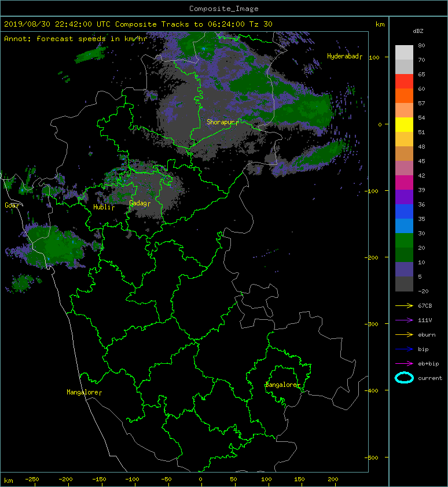Image resolution: width=448 pixels, height=487 pixels.
Task: Pick the dark green swatch below 20 dBZ
Action: tap(404, 254)
